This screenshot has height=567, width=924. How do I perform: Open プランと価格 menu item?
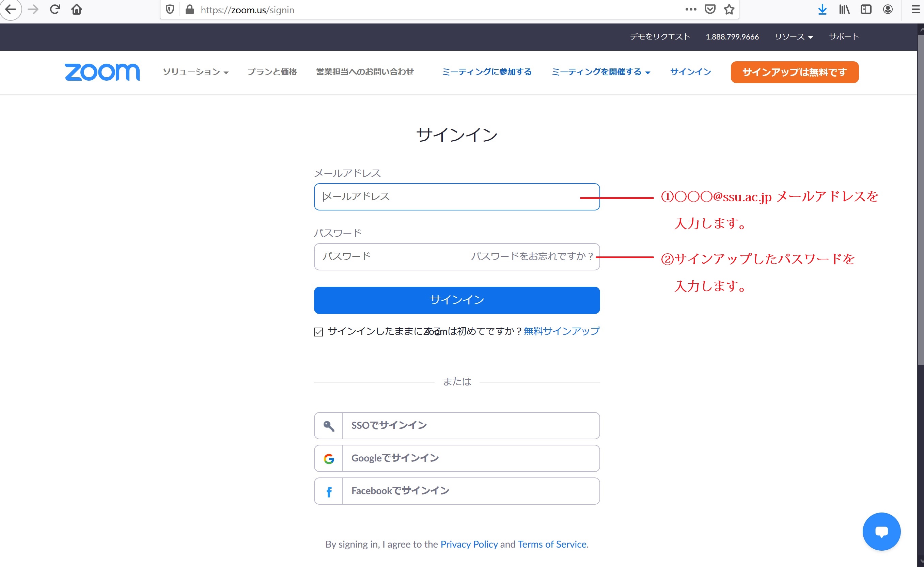click(x=272, y=72)
